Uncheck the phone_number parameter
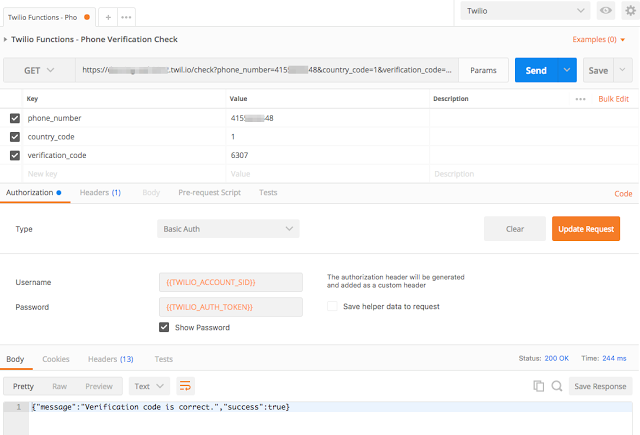 (15, 118)
